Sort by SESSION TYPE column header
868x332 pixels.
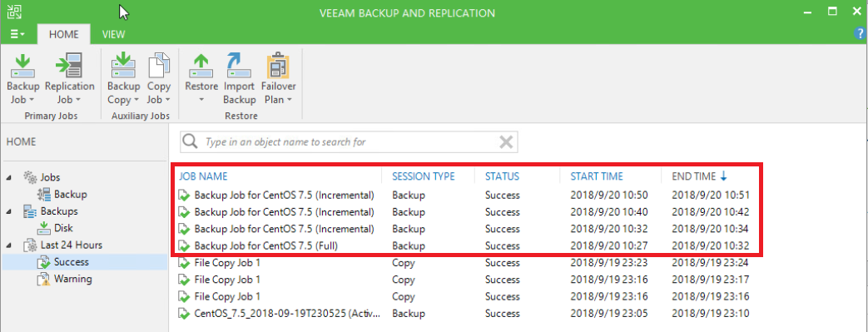(423, 176)
